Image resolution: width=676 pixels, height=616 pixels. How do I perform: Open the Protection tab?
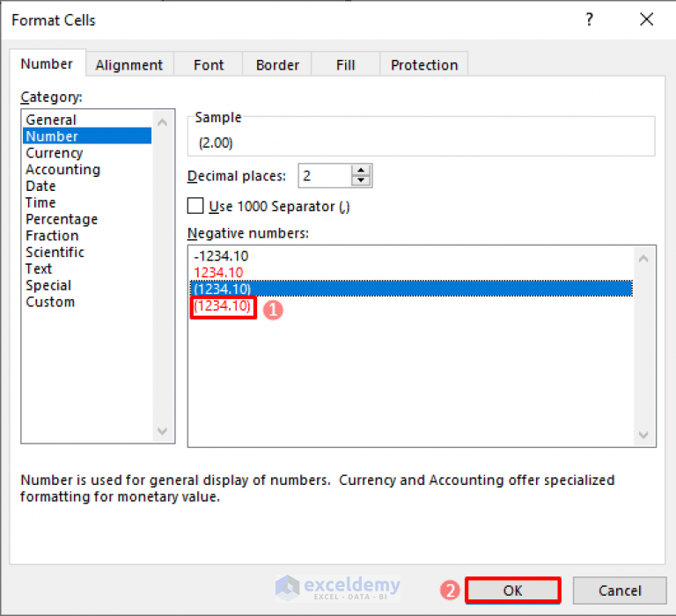tap(424, 64)
